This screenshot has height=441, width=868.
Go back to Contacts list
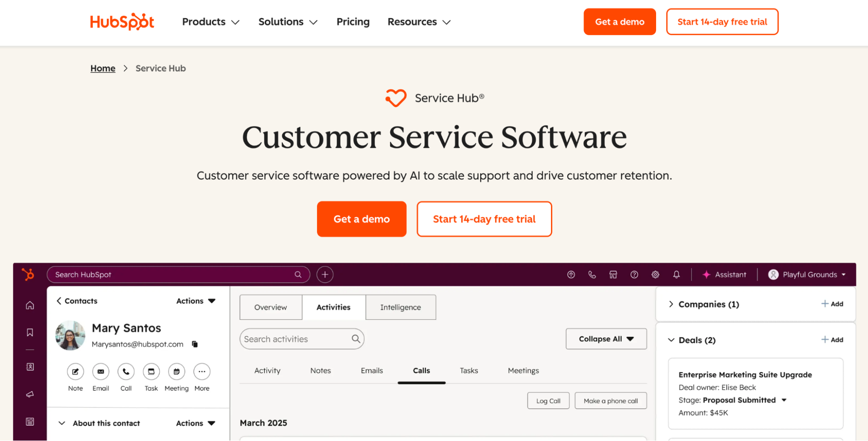point(77,301)
